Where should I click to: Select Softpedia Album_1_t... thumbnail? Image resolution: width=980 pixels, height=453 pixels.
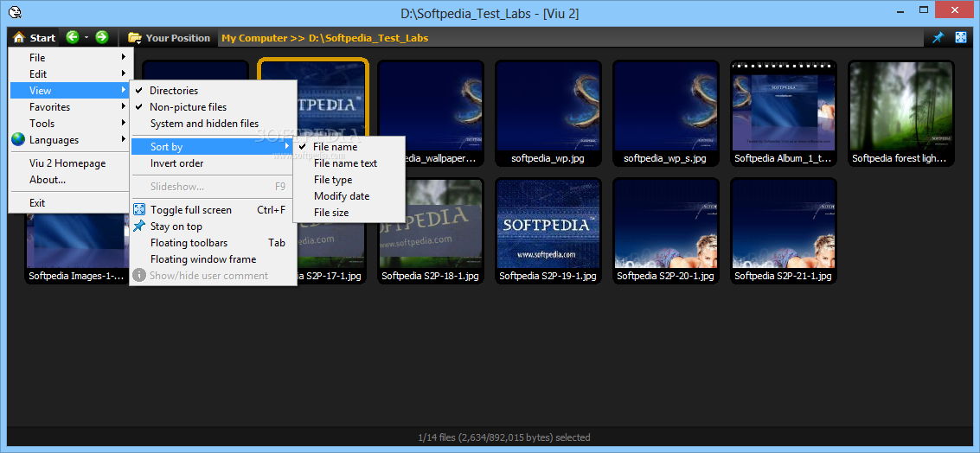[x=783, y=113]
